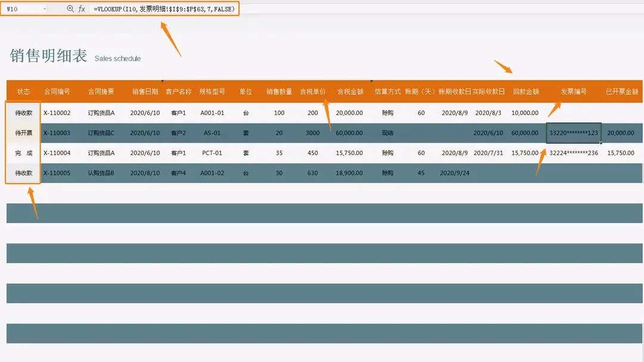Click the 订购货品C summary cell
Screen dimensions: 644x362
click(101, 133)
